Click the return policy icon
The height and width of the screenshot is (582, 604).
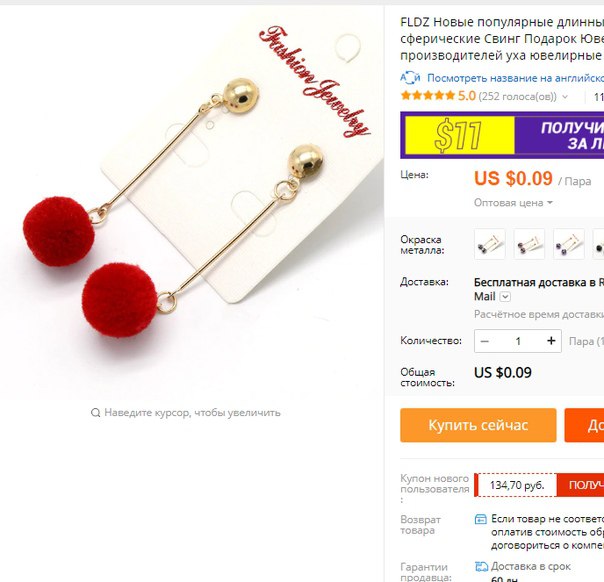(x=480, y=519)
